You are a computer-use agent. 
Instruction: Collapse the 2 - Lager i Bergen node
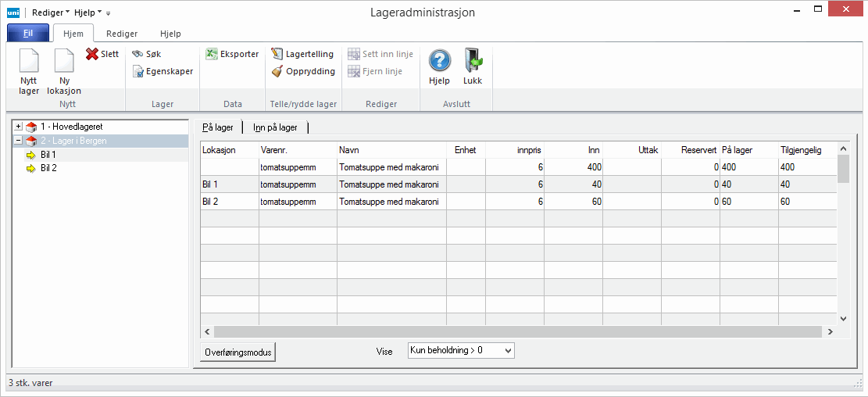[19, 141]
